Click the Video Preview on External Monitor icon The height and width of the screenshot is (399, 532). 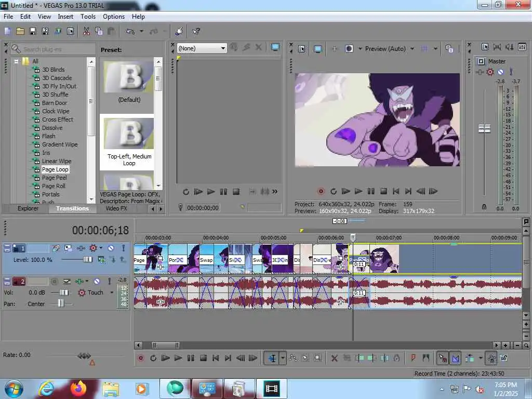pos(318,49)
